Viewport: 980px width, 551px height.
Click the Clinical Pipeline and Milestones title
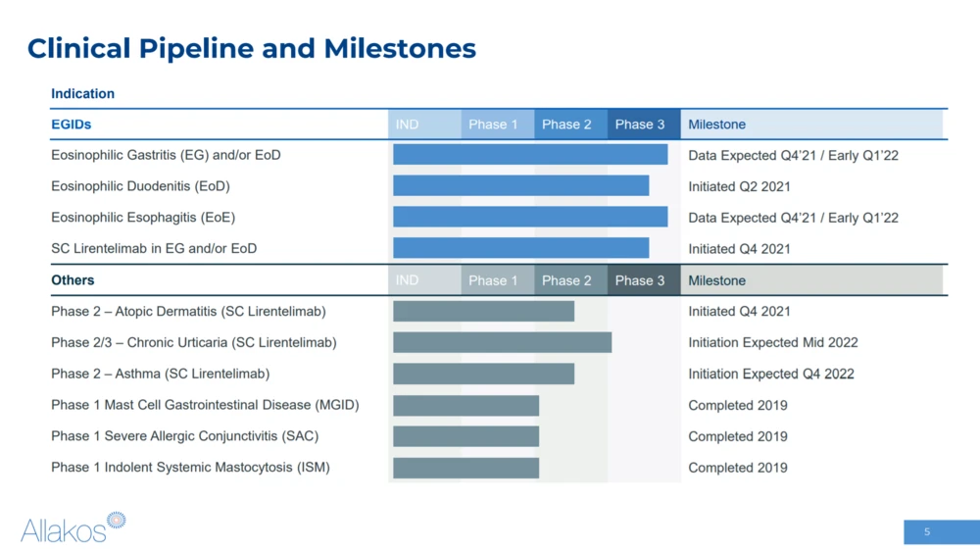[252, 48]
